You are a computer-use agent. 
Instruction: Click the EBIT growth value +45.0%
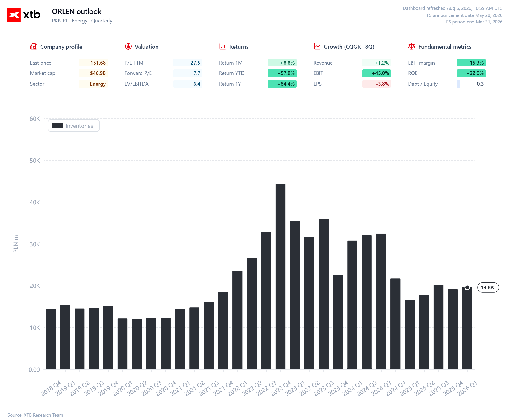point(377,73)
